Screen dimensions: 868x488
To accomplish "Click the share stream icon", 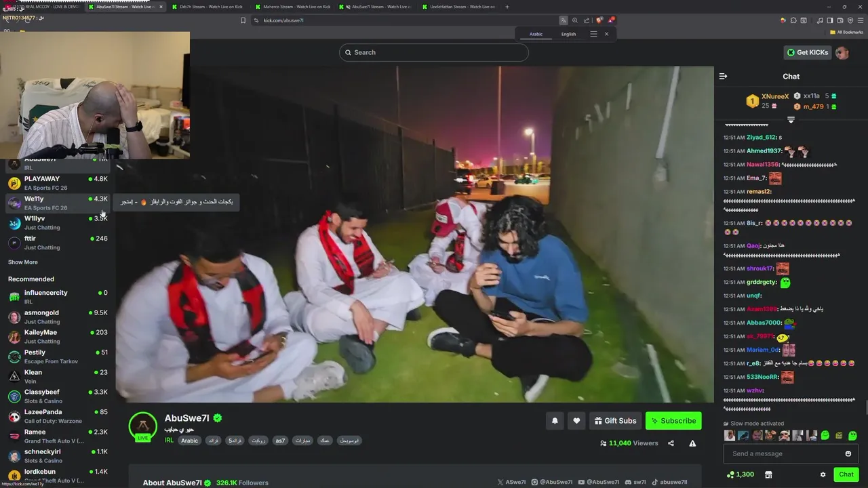I will 671,443.
